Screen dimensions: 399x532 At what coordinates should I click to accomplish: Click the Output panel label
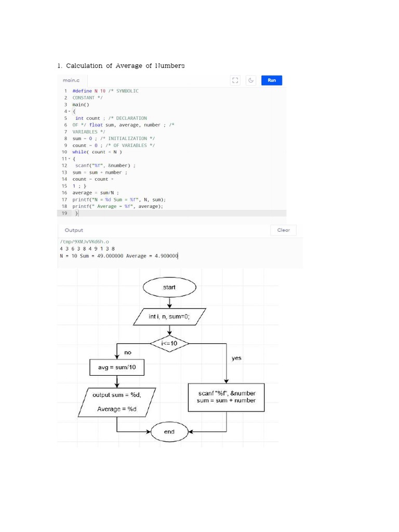[74, 230]
